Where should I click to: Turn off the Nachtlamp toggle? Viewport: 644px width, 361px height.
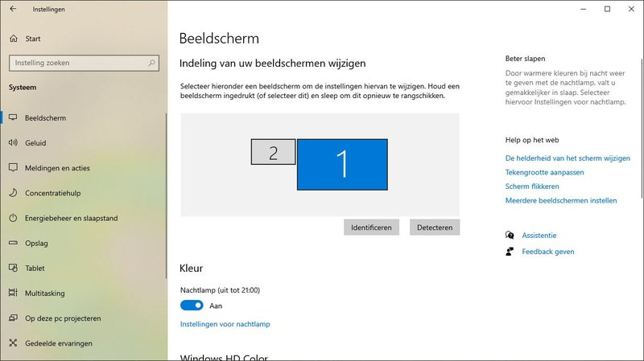192,306
